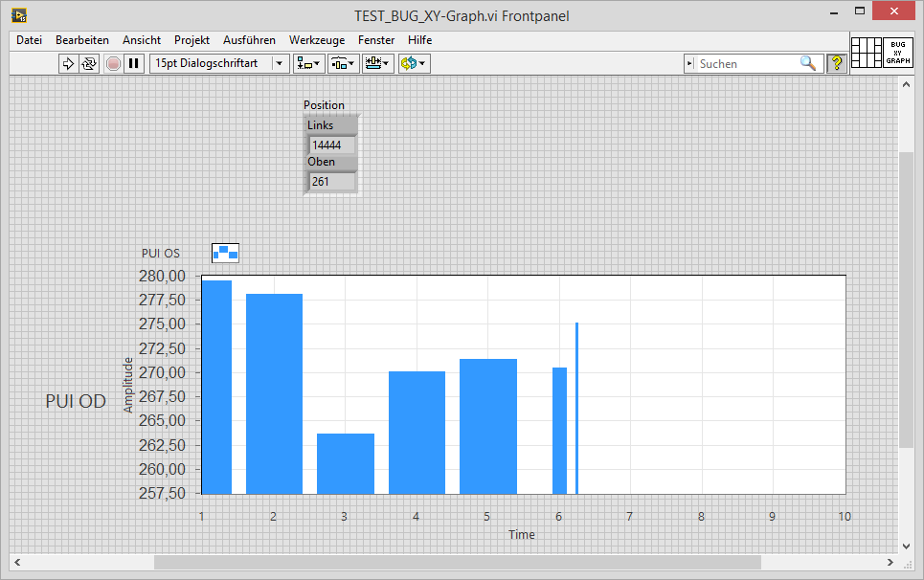The image size is (924, 580).
Task: Click the vertical scrollbar up arrow
Action: coord(907,85)
